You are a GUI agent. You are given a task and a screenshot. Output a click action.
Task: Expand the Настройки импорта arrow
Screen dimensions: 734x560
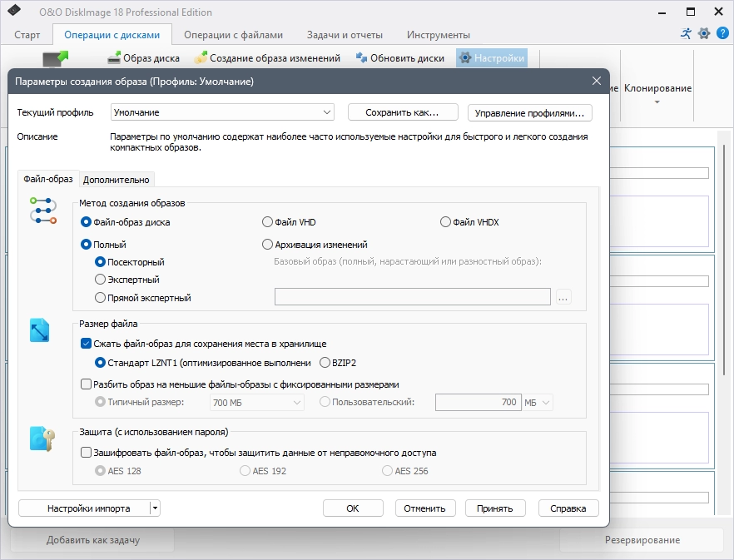[156, 508]
